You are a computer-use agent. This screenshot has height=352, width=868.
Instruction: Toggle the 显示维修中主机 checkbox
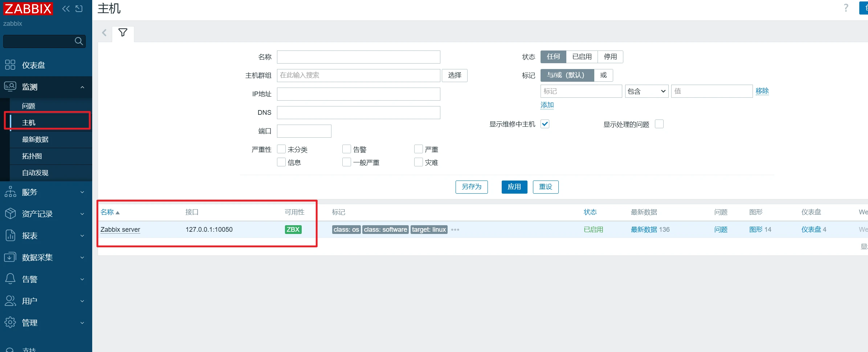point(545,124)
